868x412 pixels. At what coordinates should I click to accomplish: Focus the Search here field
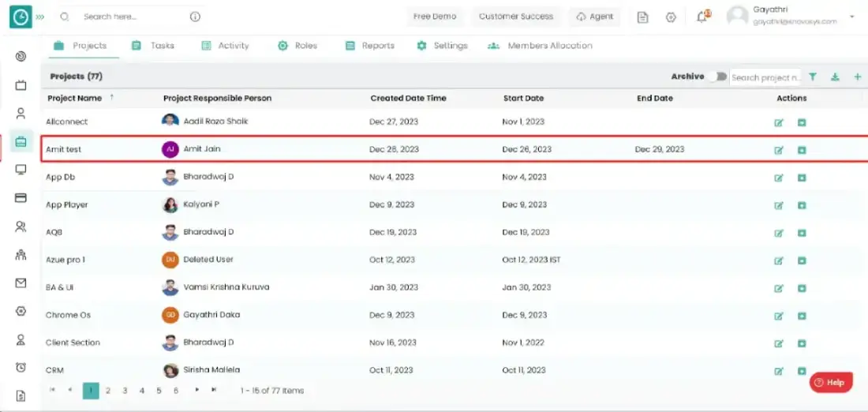click(130, 17)
